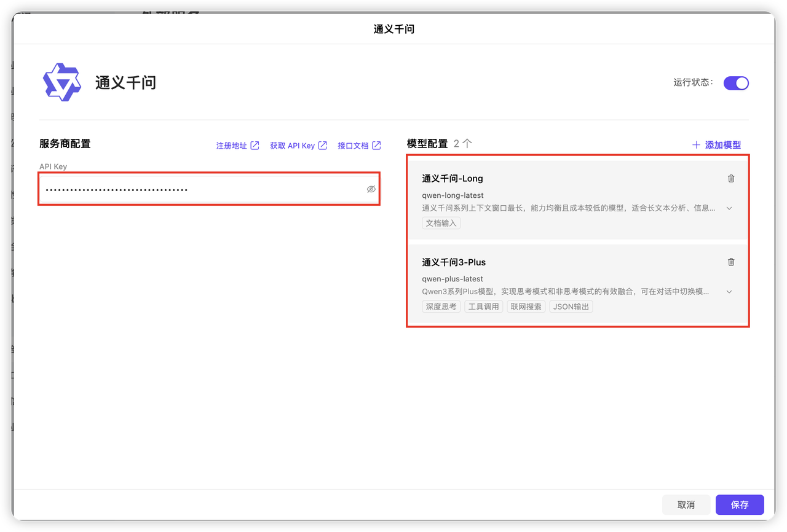Click the JSON输出 capability tag

point(571,307)
